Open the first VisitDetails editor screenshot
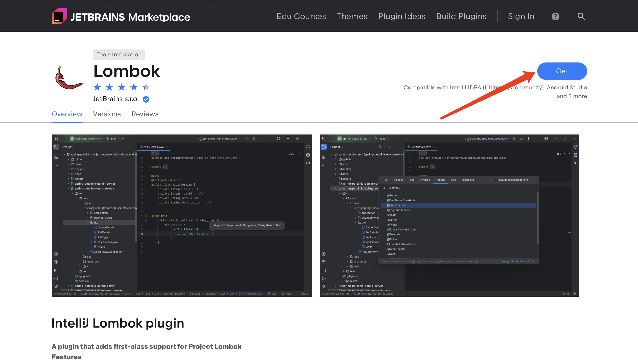This screenshot has height=364, width=638. tap(182, 215)
